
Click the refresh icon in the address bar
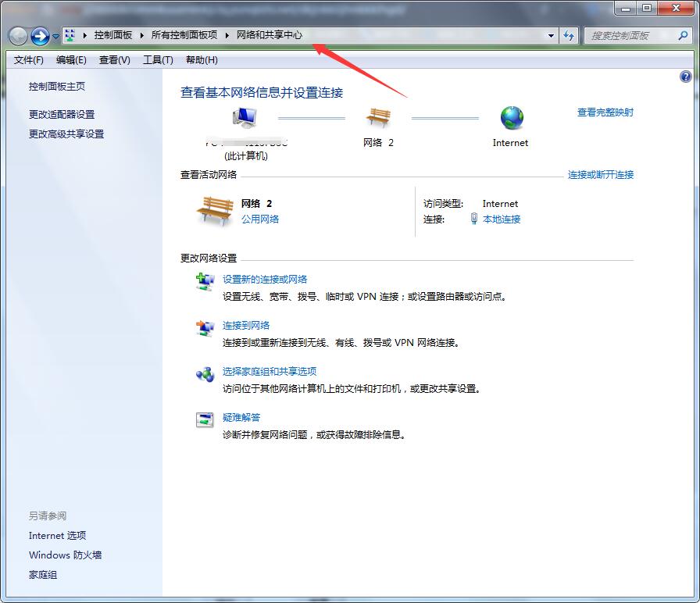coord(569,35)
